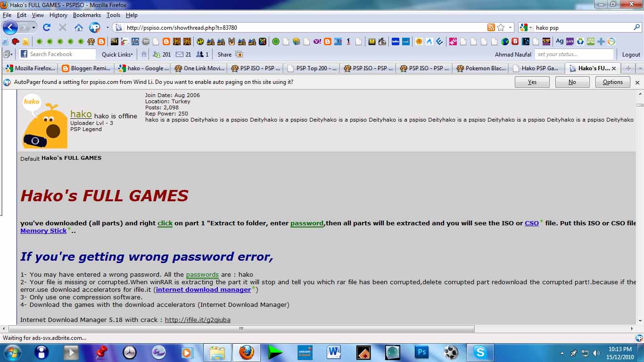Open the psfk bookmark icon

[x=570, y=41]
